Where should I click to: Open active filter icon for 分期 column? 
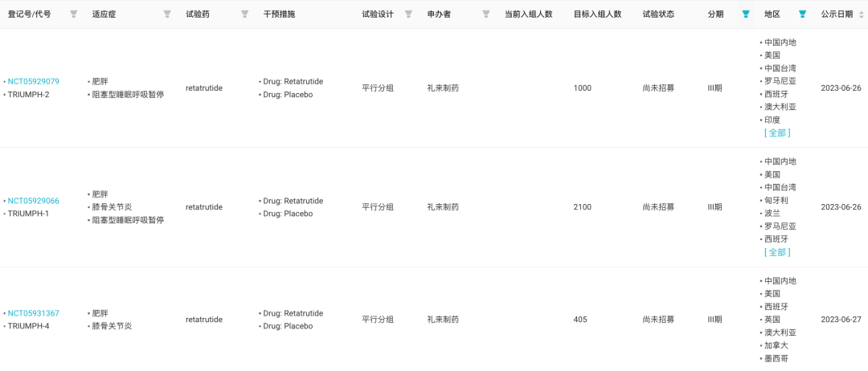pos(746,14)
